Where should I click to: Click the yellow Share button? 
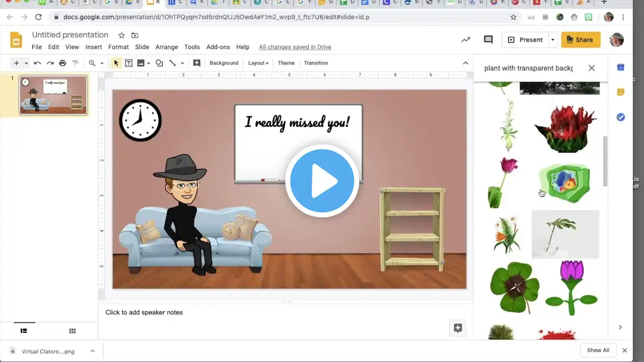(581, 40)
